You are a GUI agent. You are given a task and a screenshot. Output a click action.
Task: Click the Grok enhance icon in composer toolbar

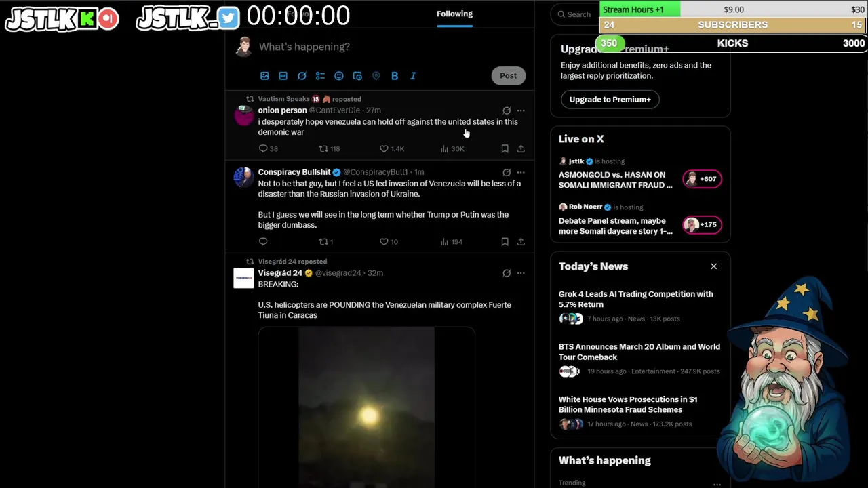(302, 76)
